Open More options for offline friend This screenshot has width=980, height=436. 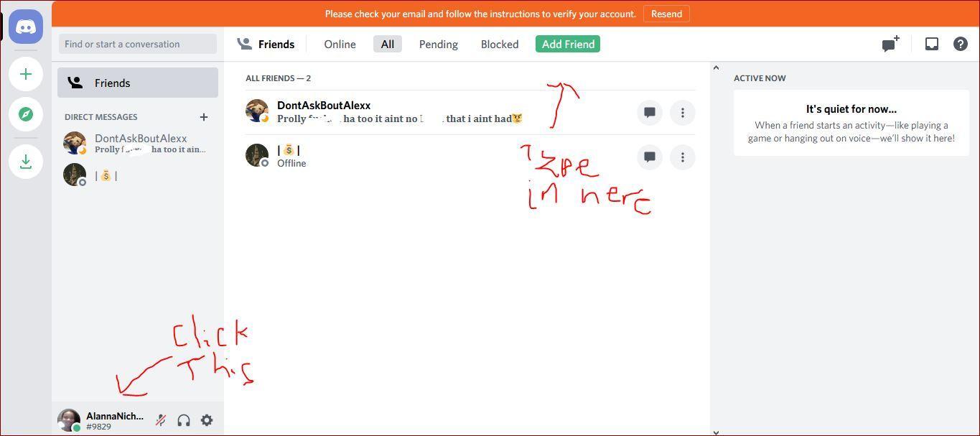[x=683, y=157]
